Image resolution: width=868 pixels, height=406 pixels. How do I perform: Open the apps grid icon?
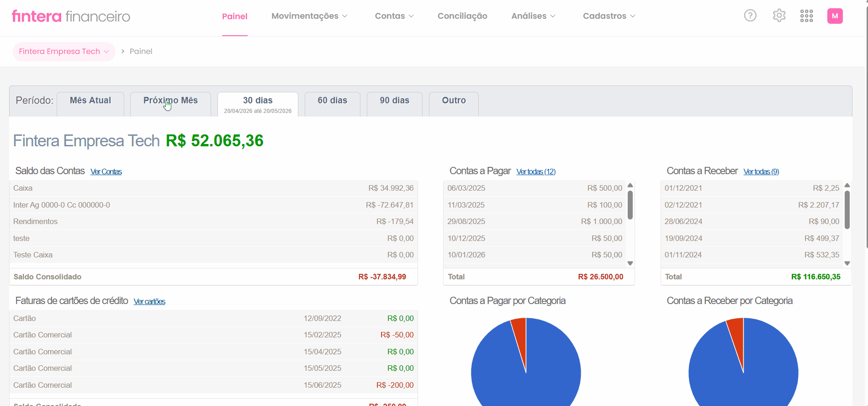[807, 16]
